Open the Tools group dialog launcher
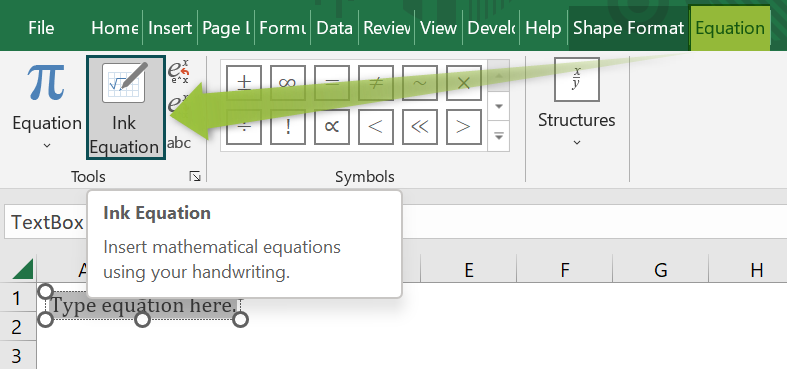Viewport: 787px width, 369px height. tap(195, 176)
